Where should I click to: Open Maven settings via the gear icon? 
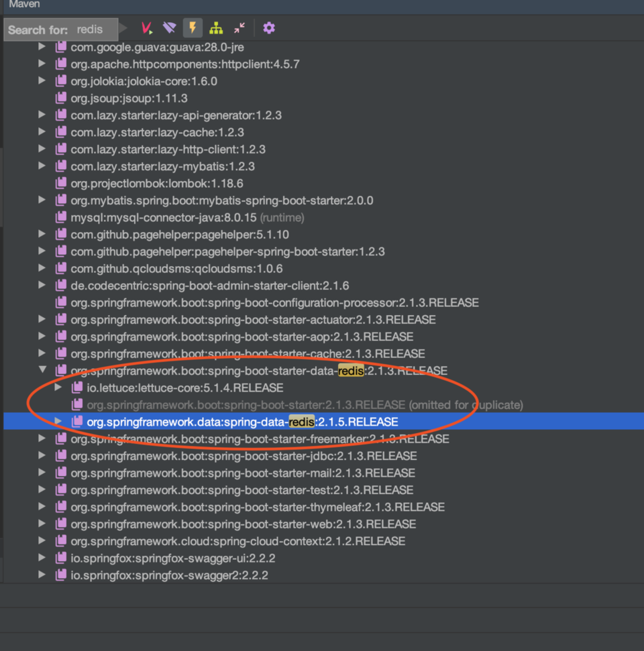point(268,27)
